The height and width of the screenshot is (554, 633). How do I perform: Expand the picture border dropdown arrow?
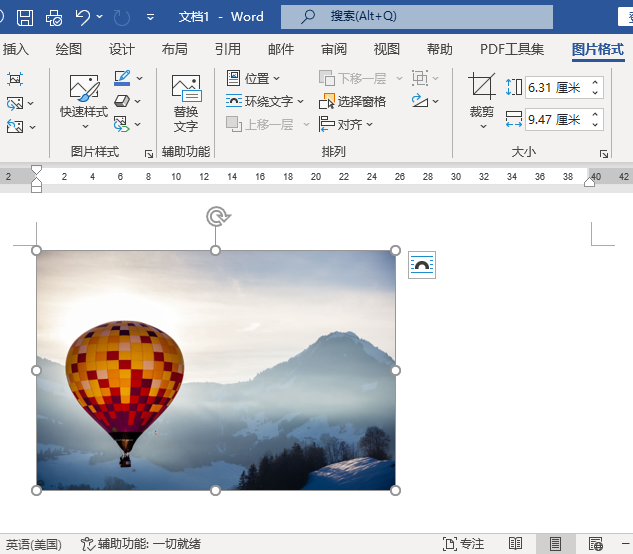click(x=139, y=78)
